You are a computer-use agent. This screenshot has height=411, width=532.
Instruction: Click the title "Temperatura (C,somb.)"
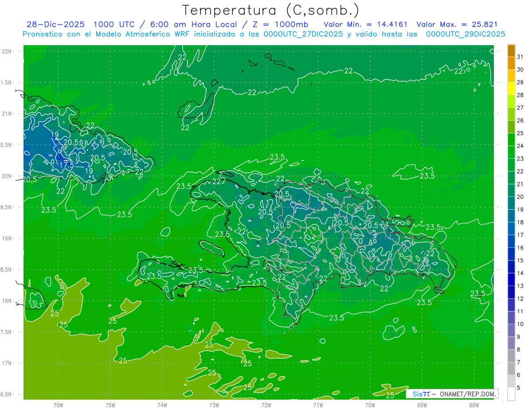tap(270, 10)
